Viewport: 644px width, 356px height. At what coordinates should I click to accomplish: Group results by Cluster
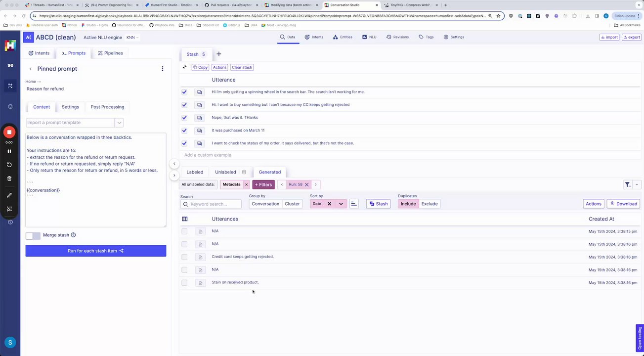tap(292, 204)
